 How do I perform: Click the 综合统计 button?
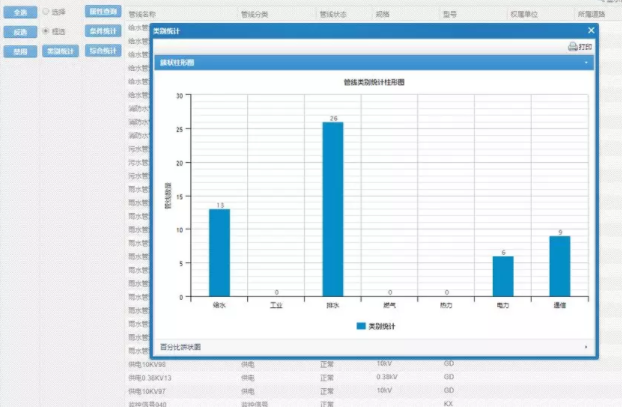coord(102,50)
